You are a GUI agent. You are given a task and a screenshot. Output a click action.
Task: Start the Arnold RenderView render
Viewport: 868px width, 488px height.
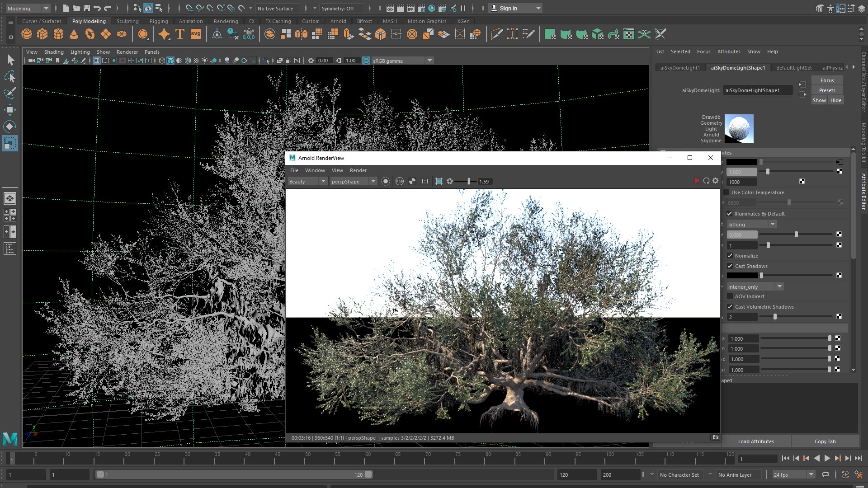pos(697,181)
